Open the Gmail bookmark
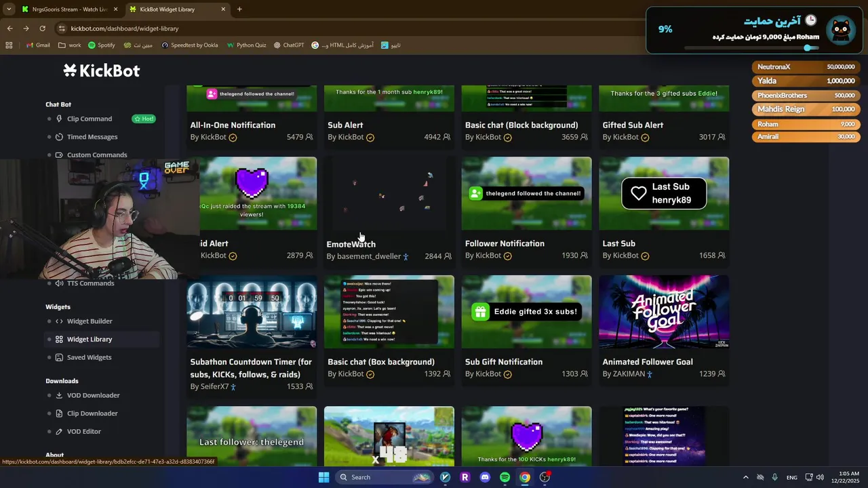868x488 pixels. [38, 45]
